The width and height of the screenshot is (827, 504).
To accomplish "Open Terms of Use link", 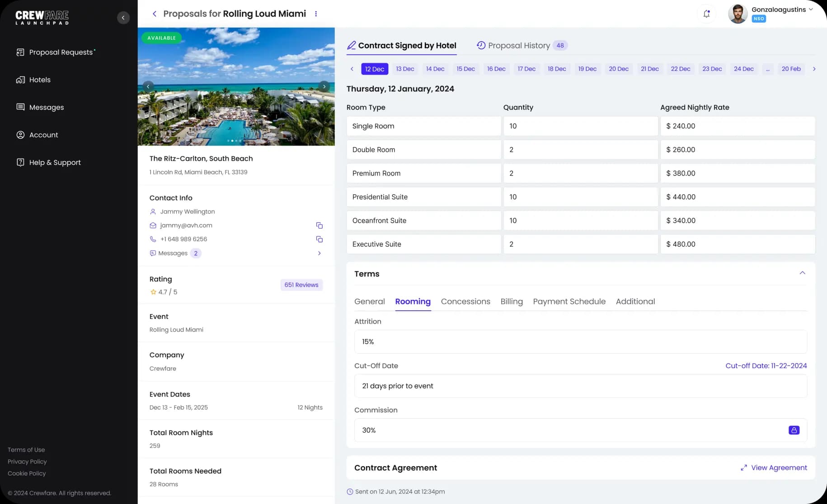I will pos(26,450).
